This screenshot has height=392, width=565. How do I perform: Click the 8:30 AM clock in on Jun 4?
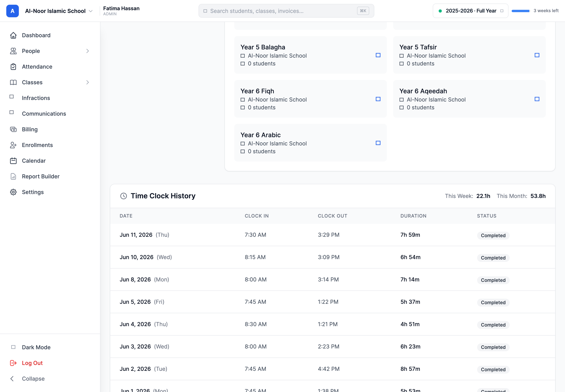255,324
